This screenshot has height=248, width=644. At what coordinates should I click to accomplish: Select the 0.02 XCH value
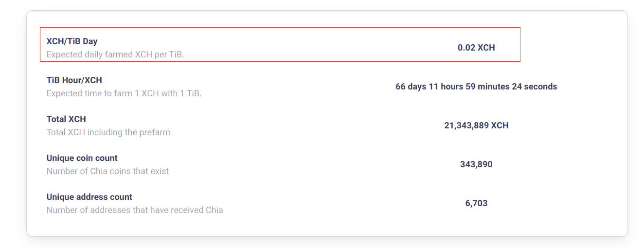pos(476,48)
